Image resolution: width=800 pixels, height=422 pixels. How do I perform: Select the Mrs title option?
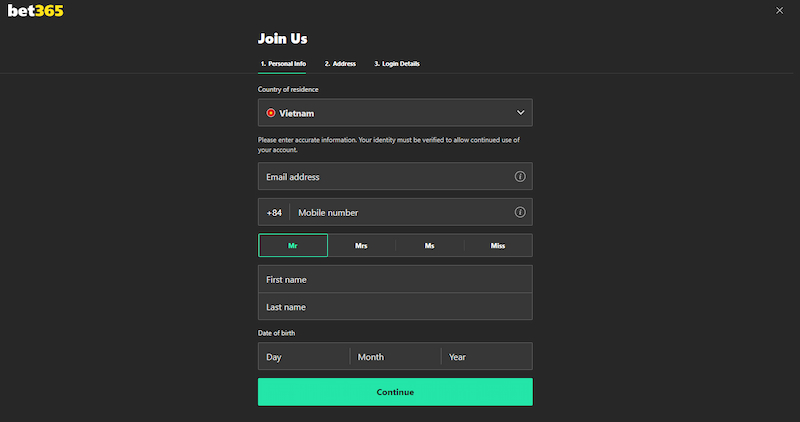coord(361,245)
